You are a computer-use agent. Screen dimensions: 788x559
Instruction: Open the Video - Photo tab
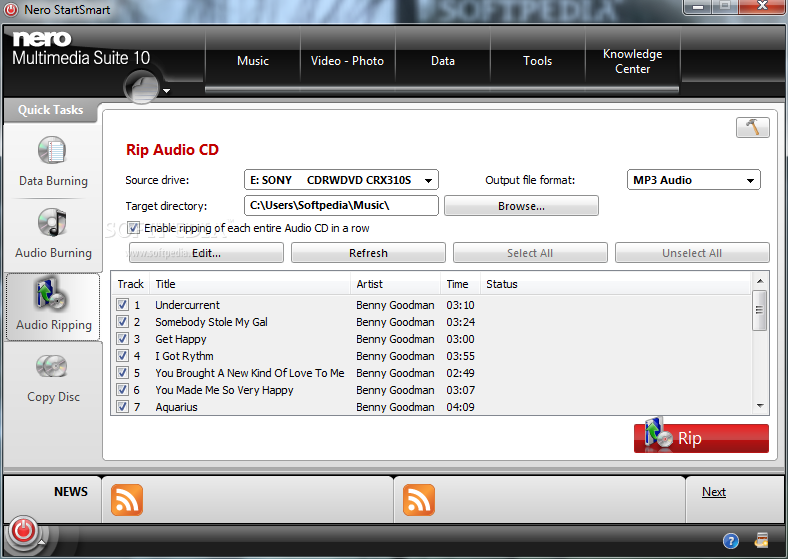[x=347, y=61]
